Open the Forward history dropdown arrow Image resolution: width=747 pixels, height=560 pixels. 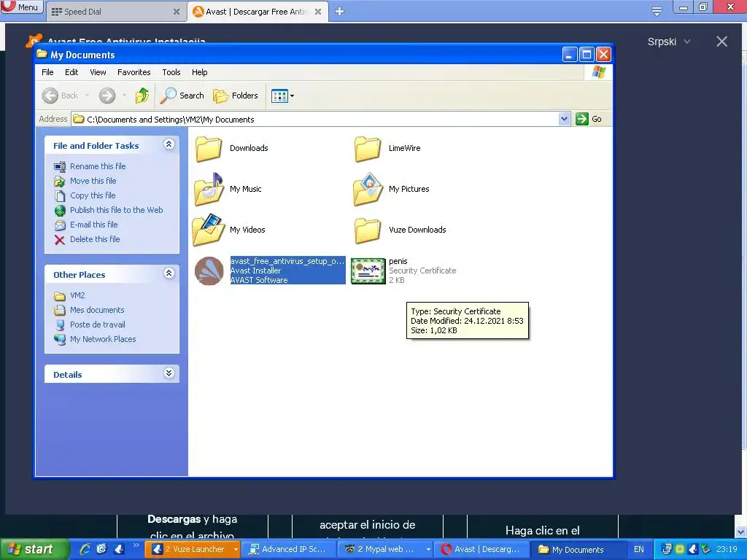pos(124,96)
